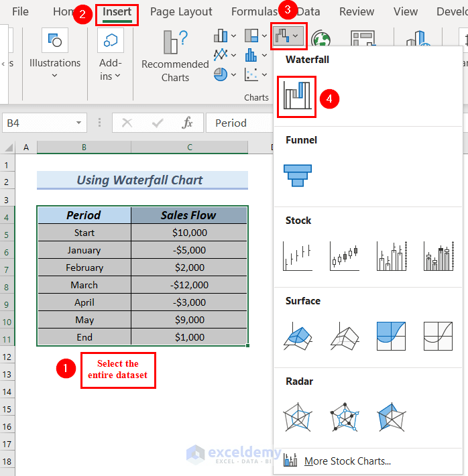Screen dimensions: 468x476
Task: Click the Recommended Charts icon
Action: [176, 42]
